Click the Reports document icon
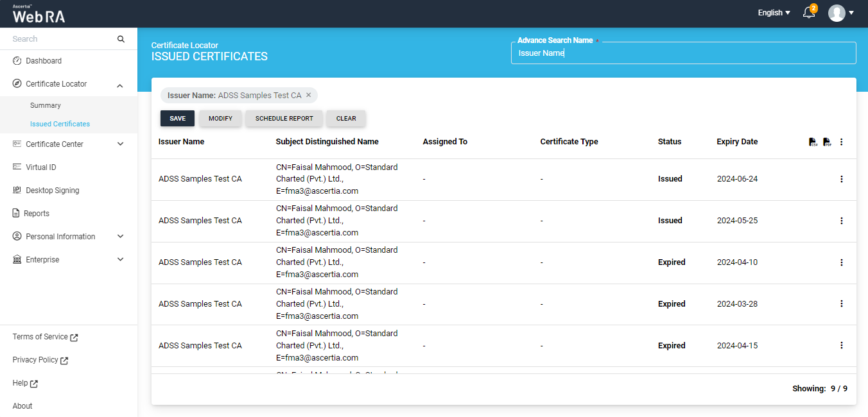 pos(16,214)
